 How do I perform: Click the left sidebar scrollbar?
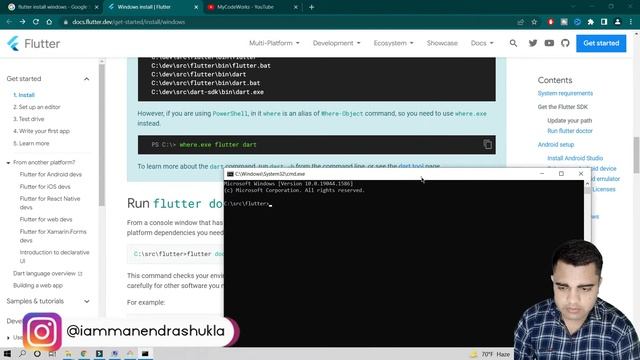(x=102, y=135)
